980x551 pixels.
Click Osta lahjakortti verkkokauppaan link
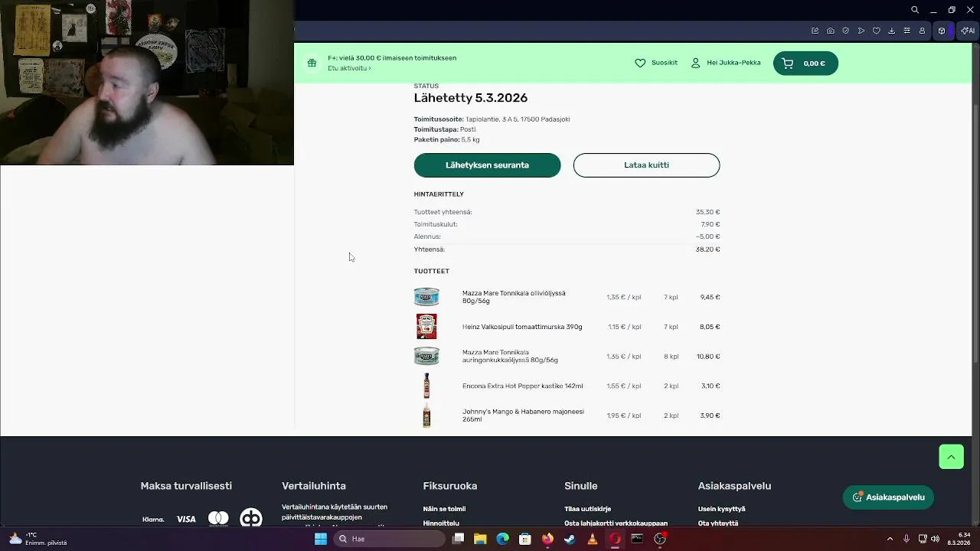coord(616,523)
